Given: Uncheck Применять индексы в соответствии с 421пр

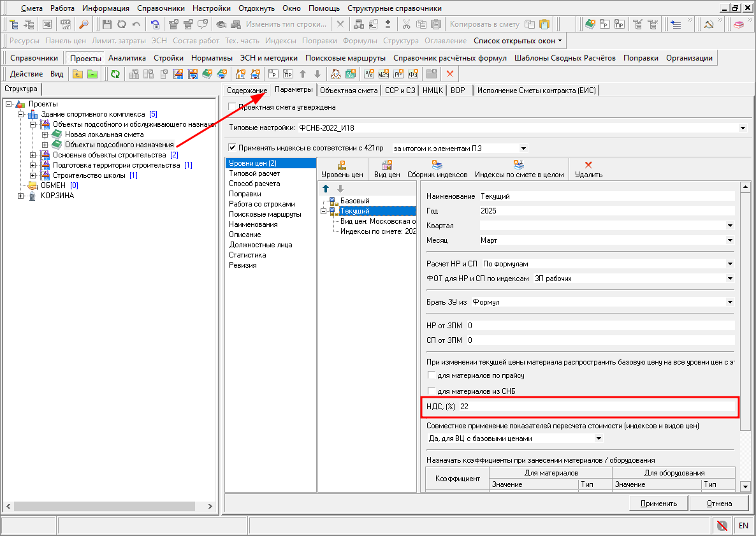Looking at the screenshot, I should pos(233,148).
